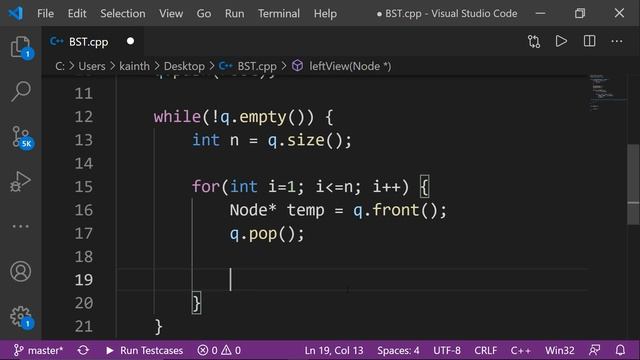Open the Help menu
Image resolution: width=640 pixels, height=360 pixels.
pos(325,13)
